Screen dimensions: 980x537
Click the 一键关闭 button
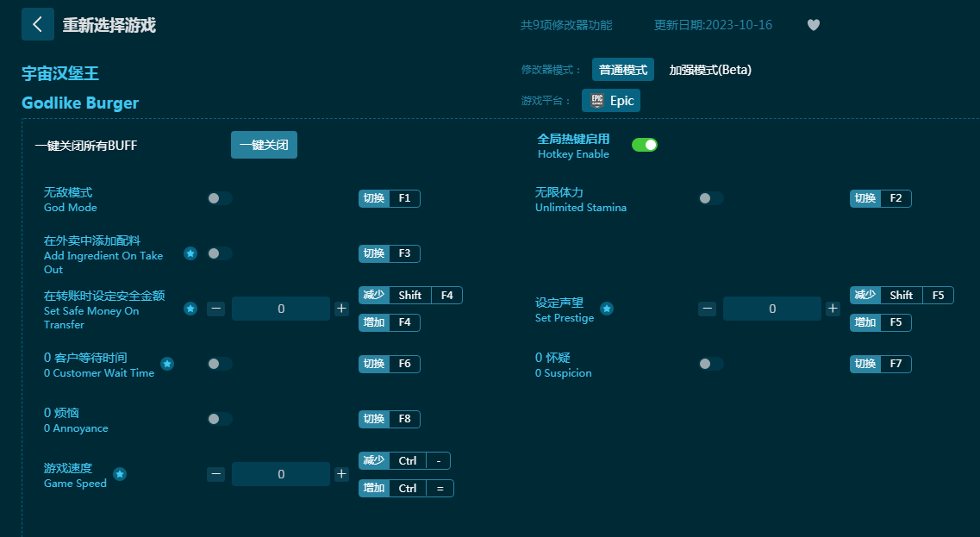[264, 145]
